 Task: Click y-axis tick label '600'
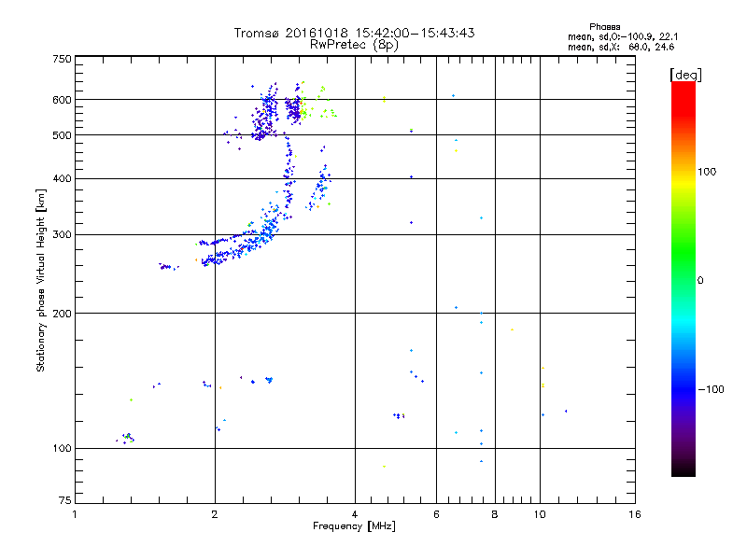[62, 100]
